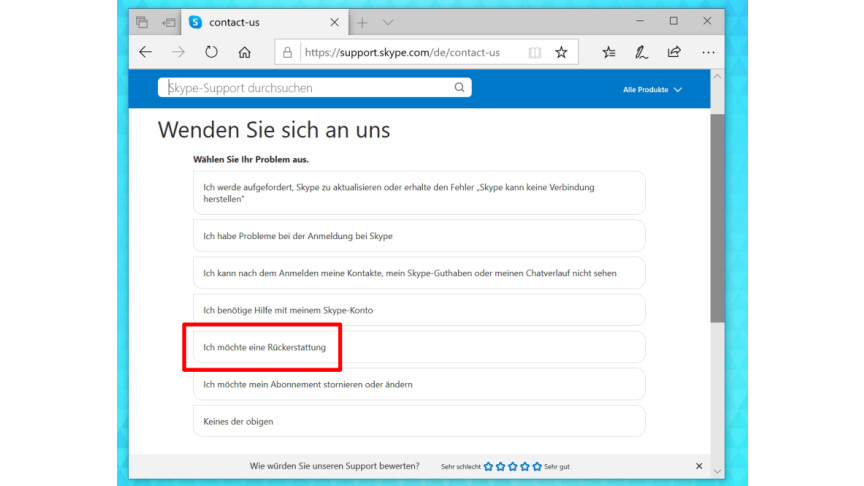Click the Skype favicon on the tab
This screenshot has height=486, width=864.
pyautogui.click(x=195, y=22)
